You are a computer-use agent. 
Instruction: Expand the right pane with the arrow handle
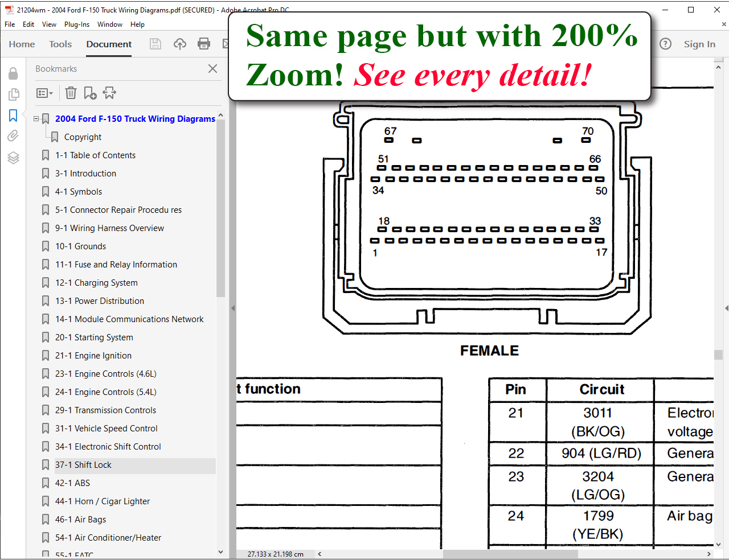[726, 308]
